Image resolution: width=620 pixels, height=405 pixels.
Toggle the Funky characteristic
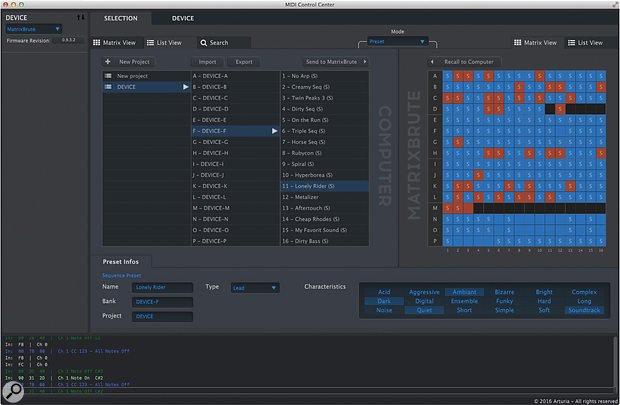(504, 301)
